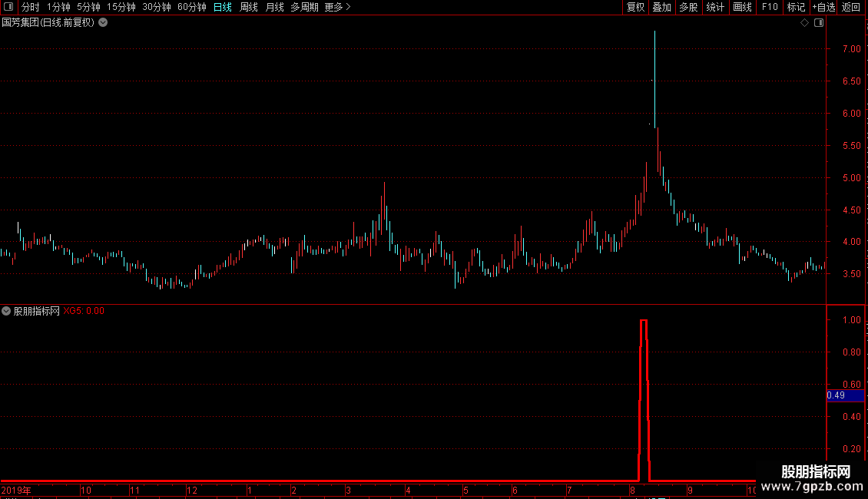Click the XG5: 0.00 indicator value
868x499 pixels.
(84, 311)
